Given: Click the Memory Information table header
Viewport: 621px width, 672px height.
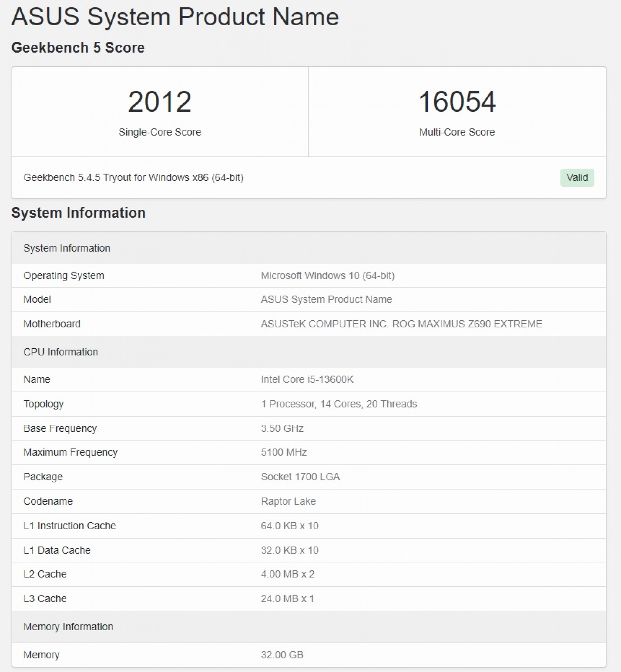Looking at the screenshot, I should click(309, 627).
